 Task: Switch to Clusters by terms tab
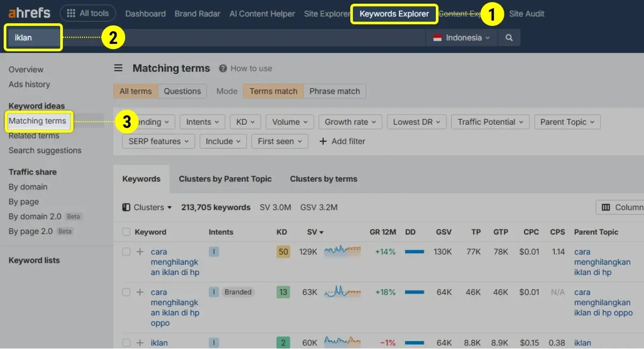324,179
